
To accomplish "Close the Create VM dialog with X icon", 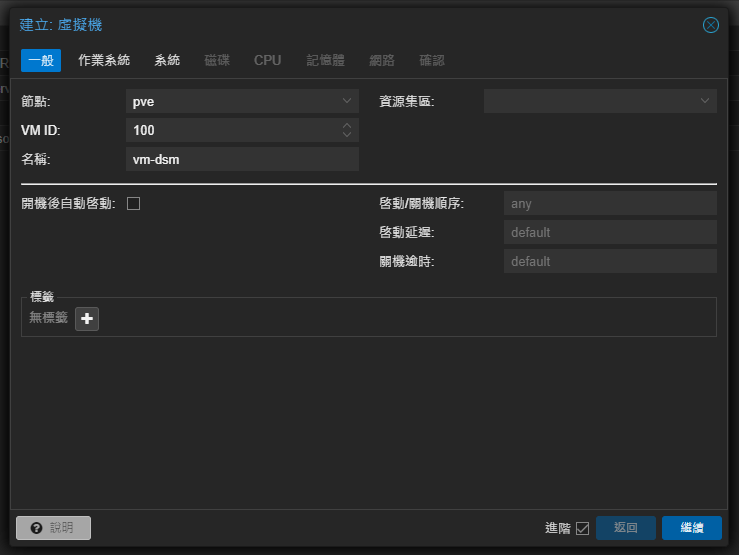I will 711,25.
